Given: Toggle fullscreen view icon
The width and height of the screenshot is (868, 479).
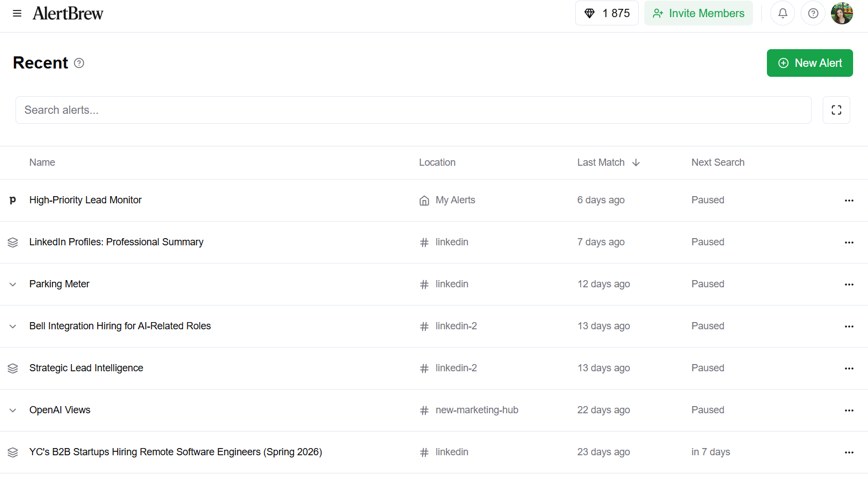Looking at the screenshot, I should [837, 110].
